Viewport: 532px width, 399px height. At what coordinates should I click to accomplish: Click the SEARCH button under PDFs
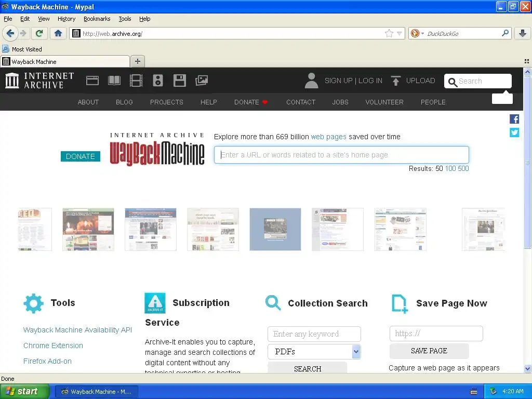(x=308, y=368)
